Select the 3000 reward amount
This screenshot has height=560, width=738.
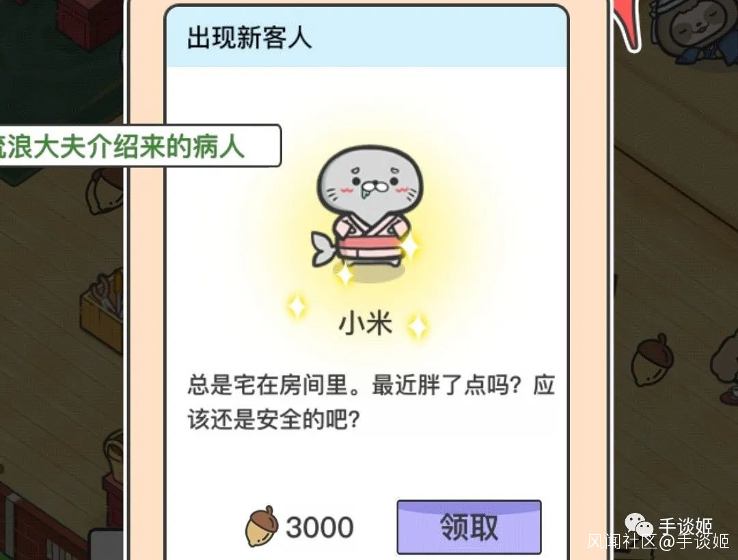(x=320, y=527)
